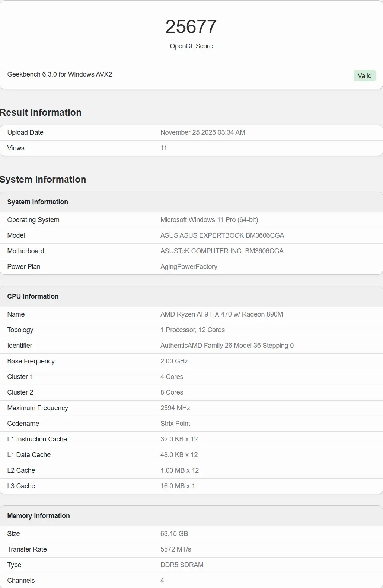Viewport: 383px width, 588px height.
Task: Select the AMD Ryzen AI 9 HX 470 CPU name
Action: coord(221,314)
